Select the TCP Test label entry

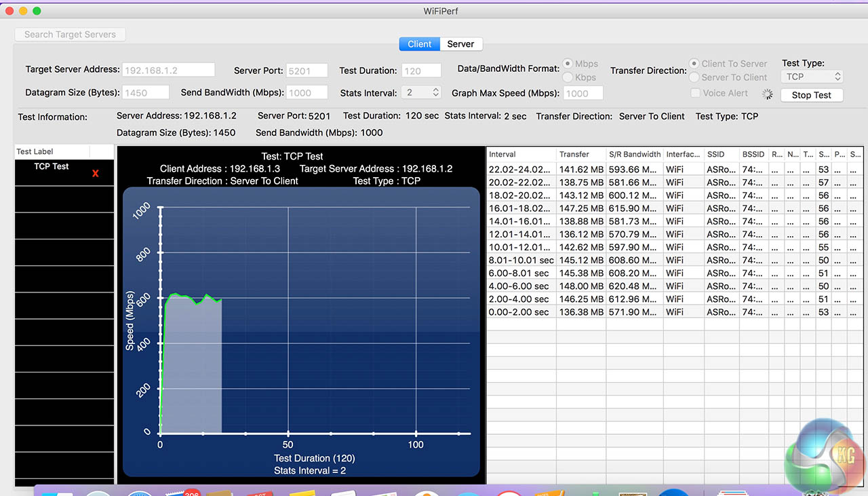pyautogui.click(x=52, y=167)
